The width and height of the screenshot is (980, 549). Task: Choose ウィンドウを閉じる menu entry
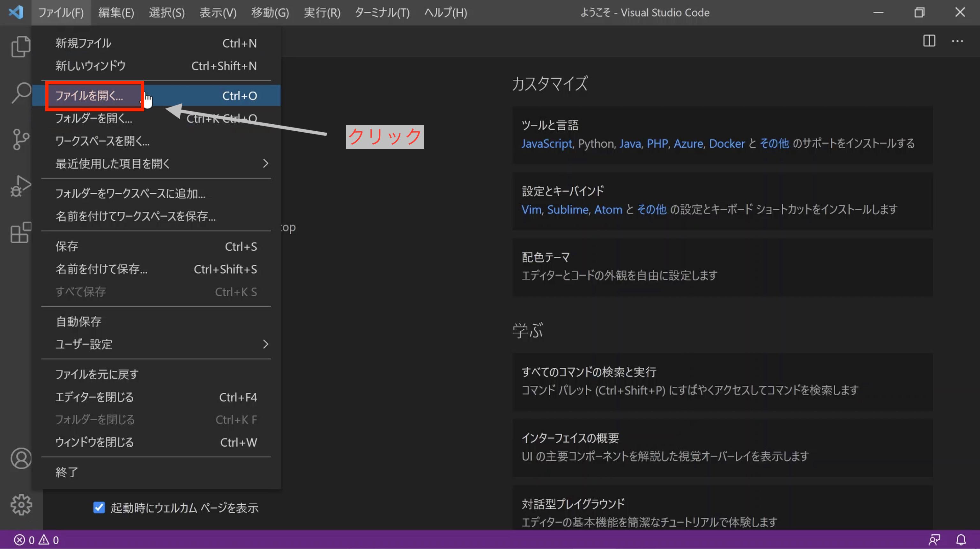click(156, 442)
